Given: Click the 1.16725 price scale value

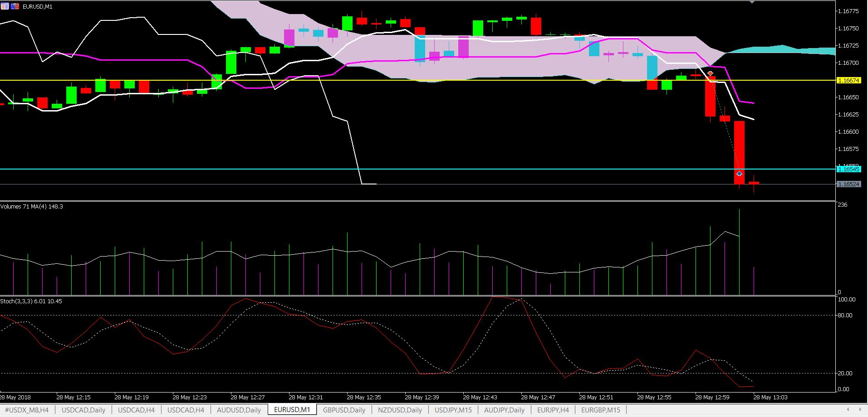Looking at the screenshot, I should [848, 46].
